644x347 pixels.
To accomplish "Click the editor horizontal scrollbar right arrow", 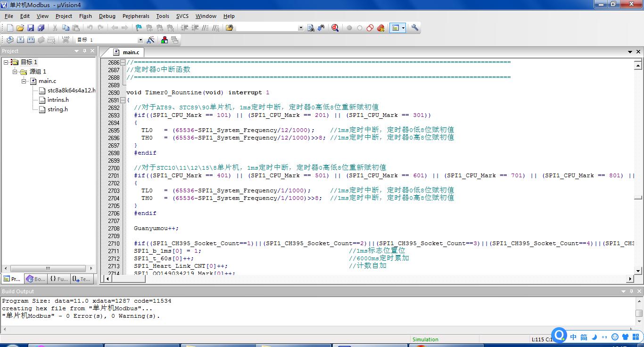I will tap(630, 279).
